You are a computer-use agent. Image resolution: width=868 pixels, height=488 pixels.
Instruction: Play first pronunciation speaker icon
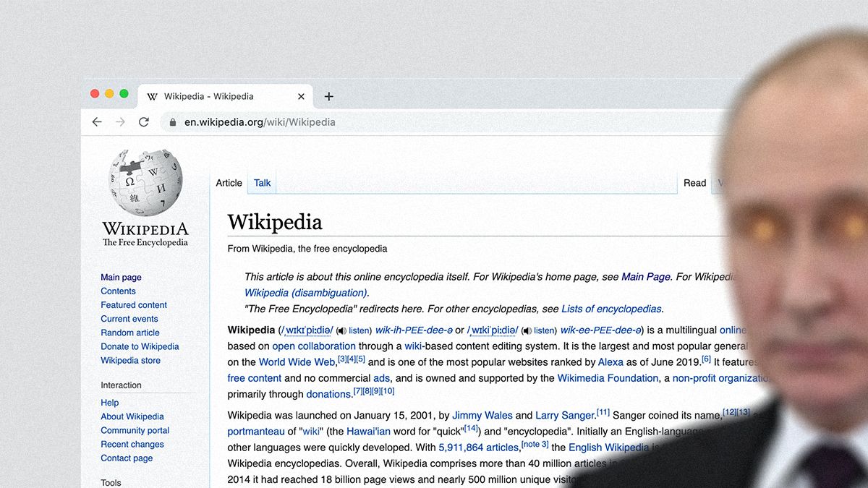[x=341, y=331]
